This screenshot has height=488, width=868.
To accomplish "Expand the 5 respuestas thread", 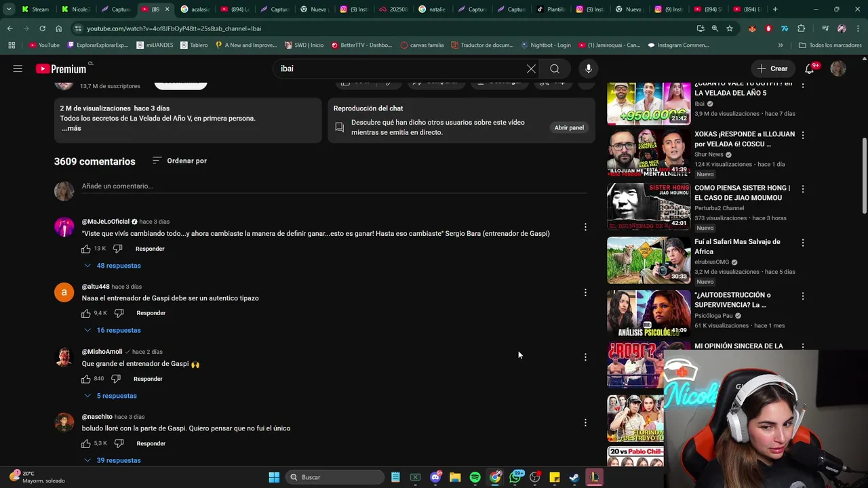I will click(x=111, y=396).
